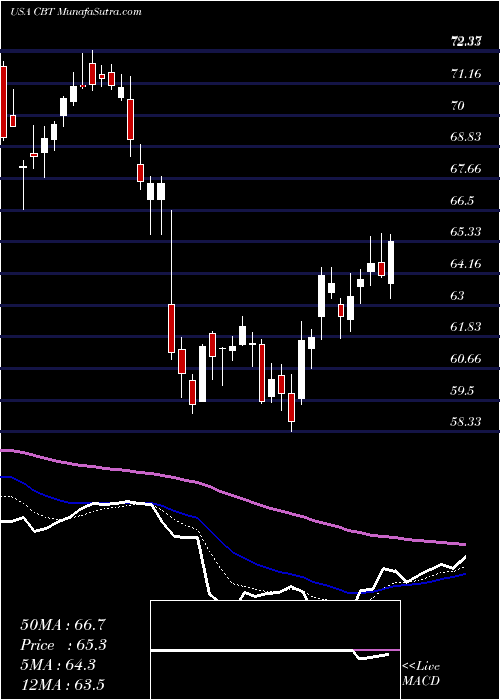This screenshot has width=500, height=700.
Task: Click the Price : 65.3 readout
Action: pos(63,645)
